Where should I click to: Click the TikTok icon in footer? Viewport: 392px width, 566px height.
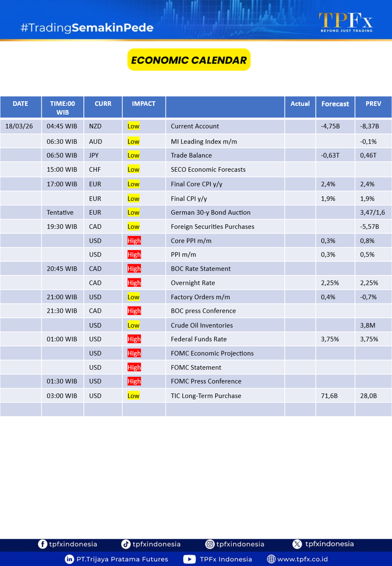click(x=126, y=544)
